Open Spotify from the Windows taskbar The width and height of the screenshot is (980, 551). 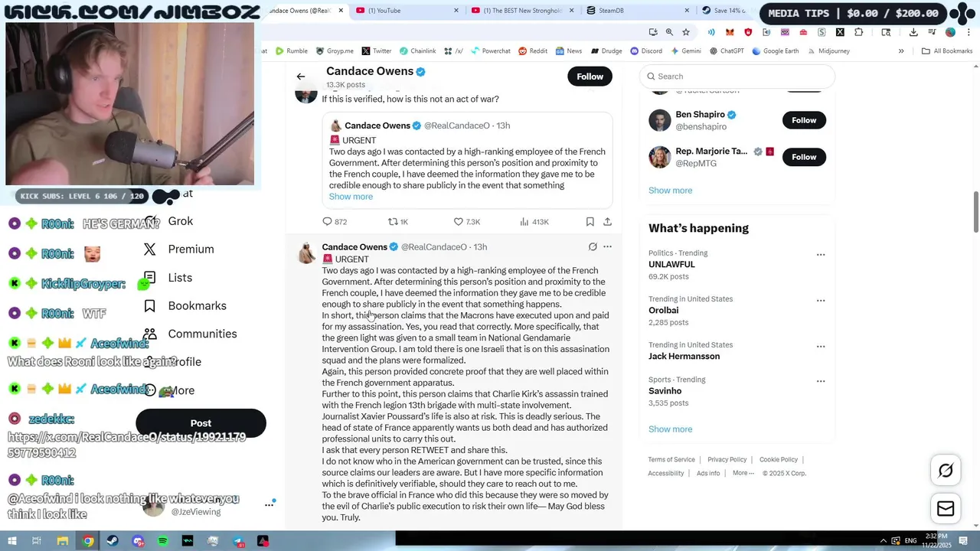tap(163, 541)
